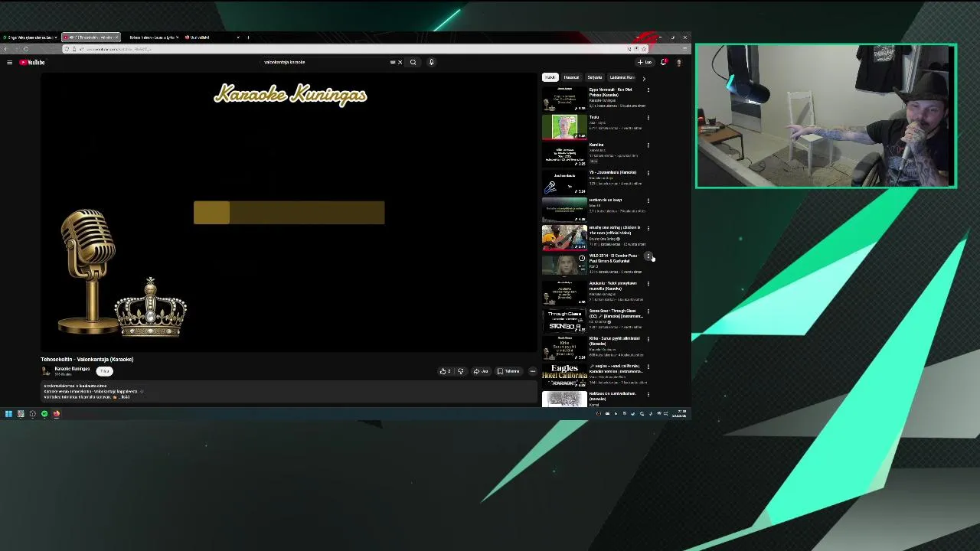
Task: Clear the search box text
Action: pyautogui.click(x=400, y=62)
